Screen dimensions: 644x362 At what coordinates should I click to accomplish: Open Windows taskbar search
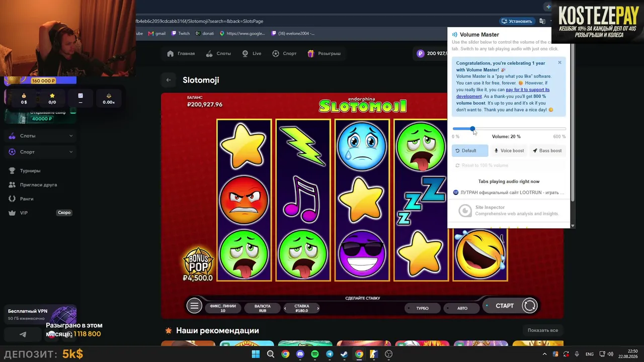[x=271, y=354]
